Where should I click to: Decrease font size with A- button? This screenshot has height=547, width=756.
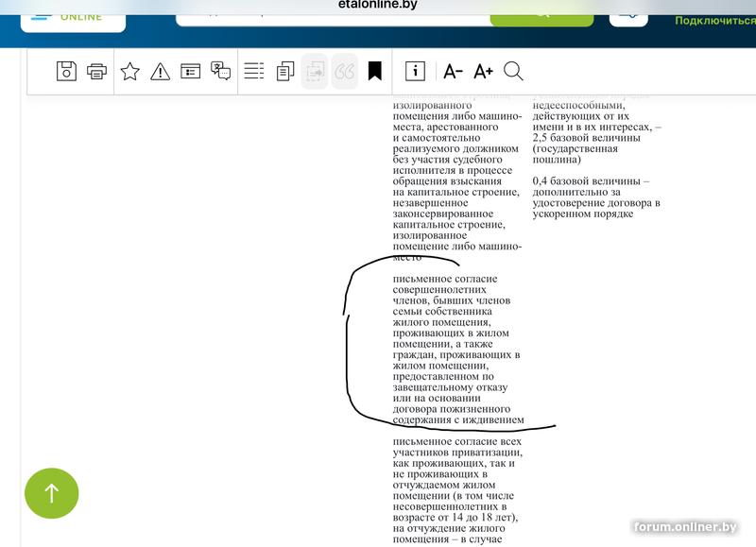coord(454,72)
